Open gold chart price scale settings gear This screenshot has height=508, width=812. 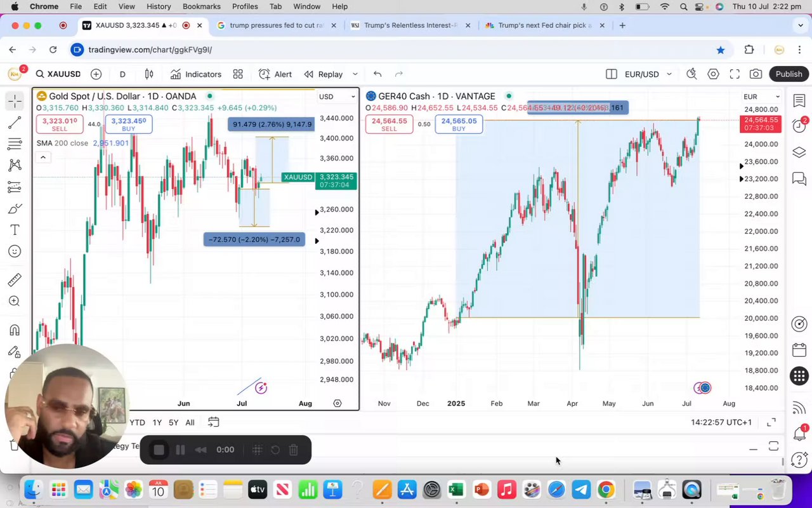point(337,403)
